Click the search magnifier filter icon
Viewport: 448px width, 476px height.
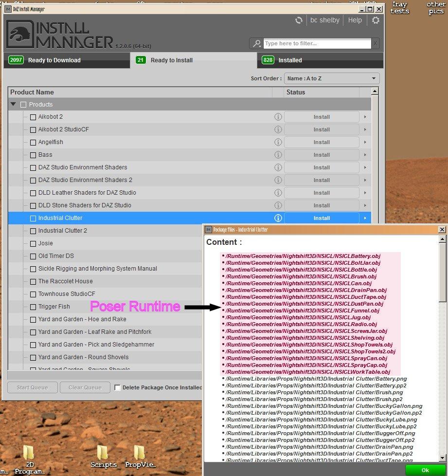[x=257, y=43]
